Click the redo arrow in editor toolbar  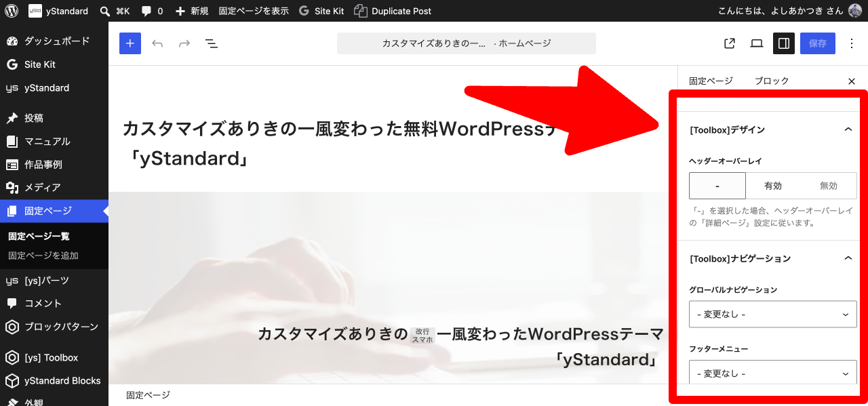184,43
